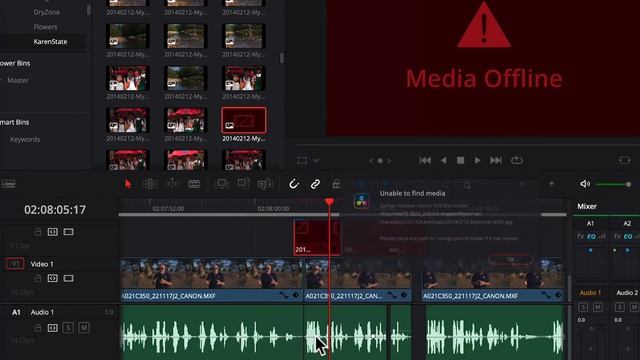Image resolution: width=640 pixels, height=360 pixels.
Task: Select the first A021C350 CANON.MXF clip
Action: (x=211, y=280)
